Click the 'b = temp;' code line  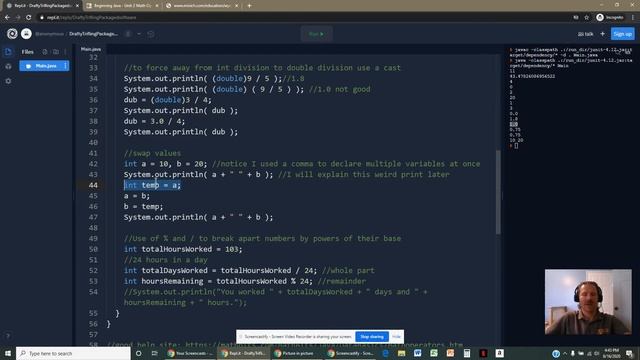click(x=143, y=207)
